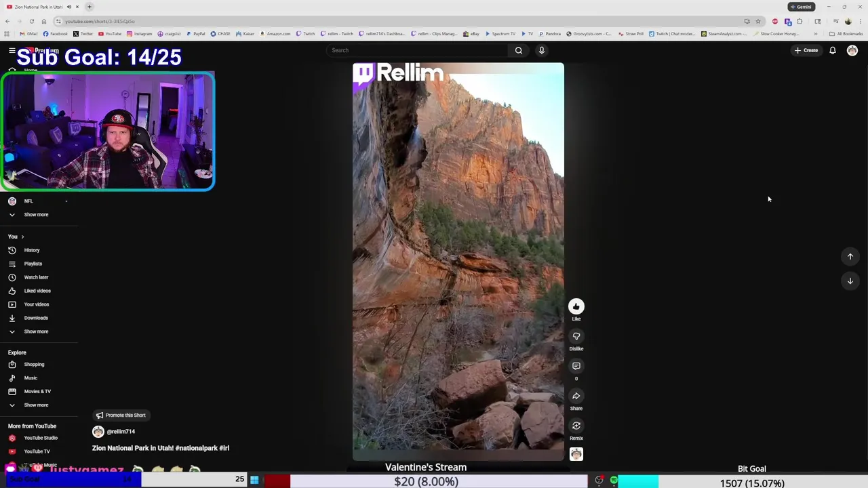
Task: Go back in the browser
Action: point(7,21)
